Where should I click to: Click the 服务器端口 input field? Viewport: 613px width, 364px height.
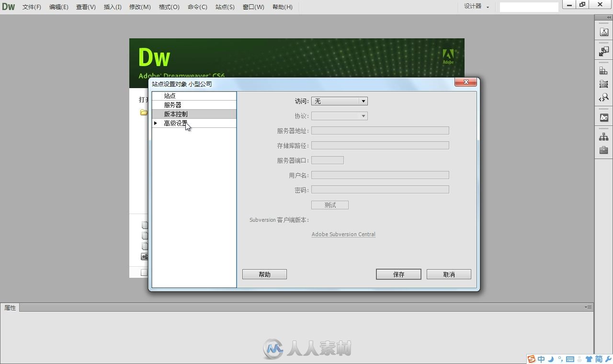coord(328,160)
